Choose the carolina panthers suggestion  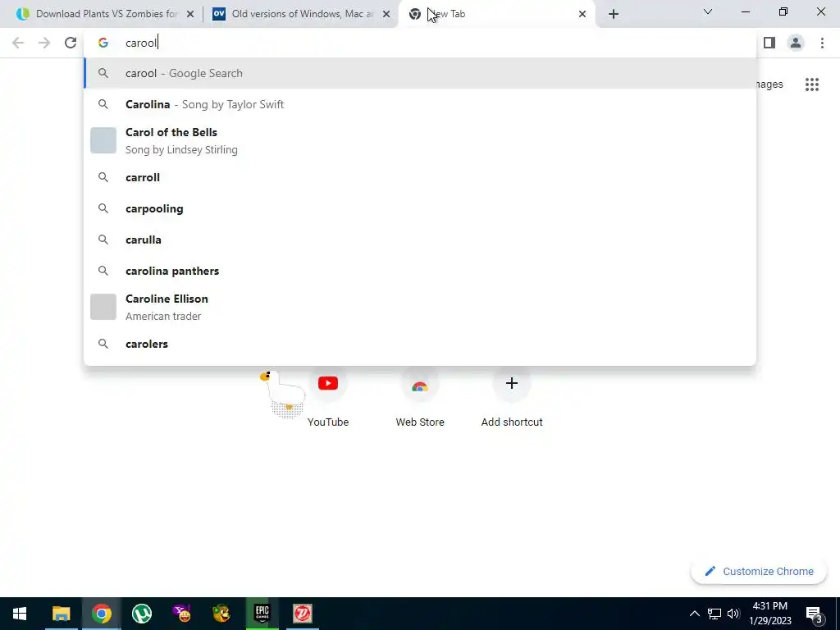click(x=420, y=271)
